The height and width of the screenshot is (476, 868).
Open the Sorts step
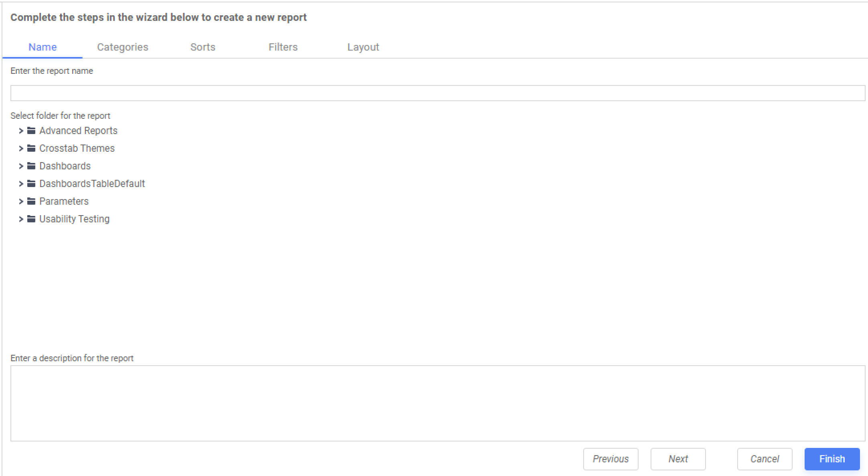coord(203,47)
